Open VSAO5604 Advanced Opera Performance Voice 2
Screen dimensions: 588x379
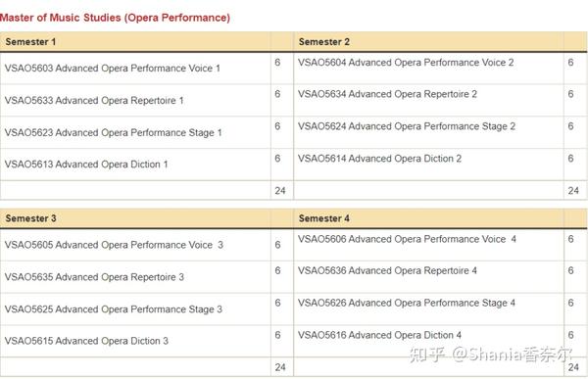coord(406,63)
